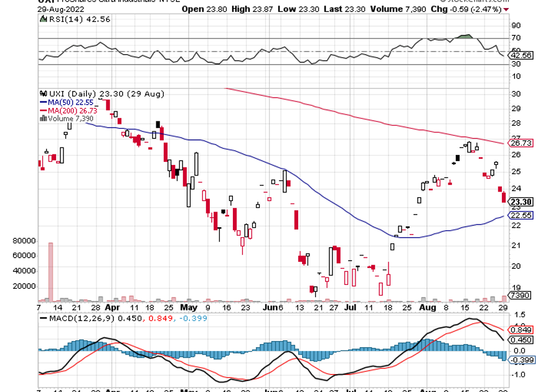The image size is (538, 392).
Task: Click the red 0.849 MACD axis tag
Action: click(x=521, y=330)
